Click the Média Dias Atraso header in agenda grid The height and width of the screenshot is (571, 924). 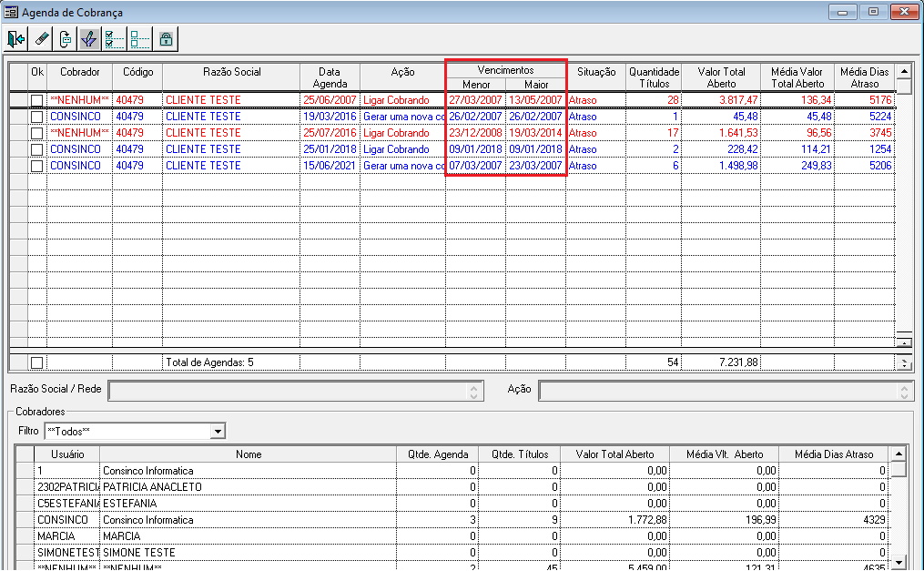tap(865, 77)
